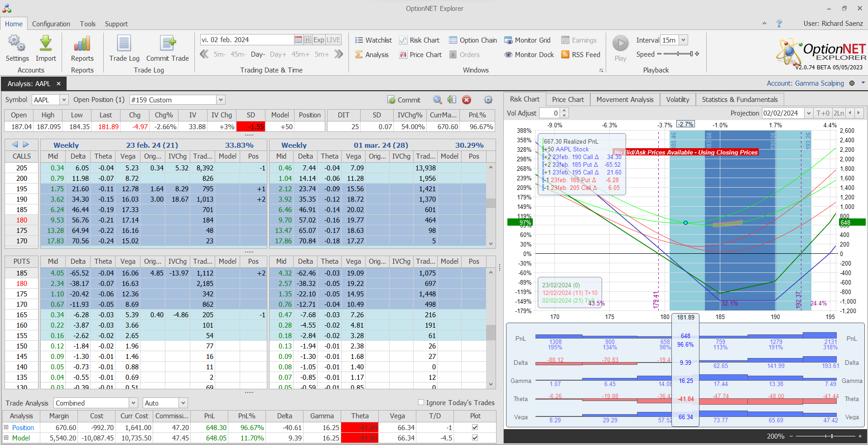Open the RSS Feed window
This screenshot has height=445, width=868.
(580, 55)
